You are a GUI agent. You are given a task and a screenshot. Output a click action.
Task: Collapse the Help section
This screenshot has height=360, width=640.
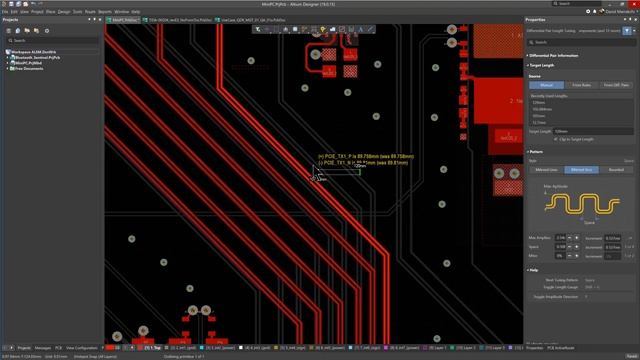532,270
